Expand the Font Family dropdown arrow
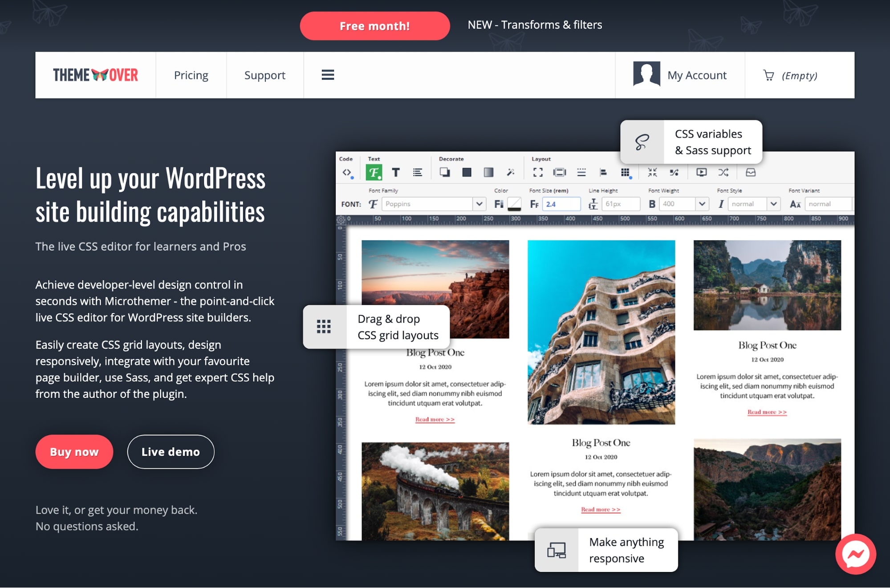The width and height of the screenshot is (890, 588). point(479,204)
